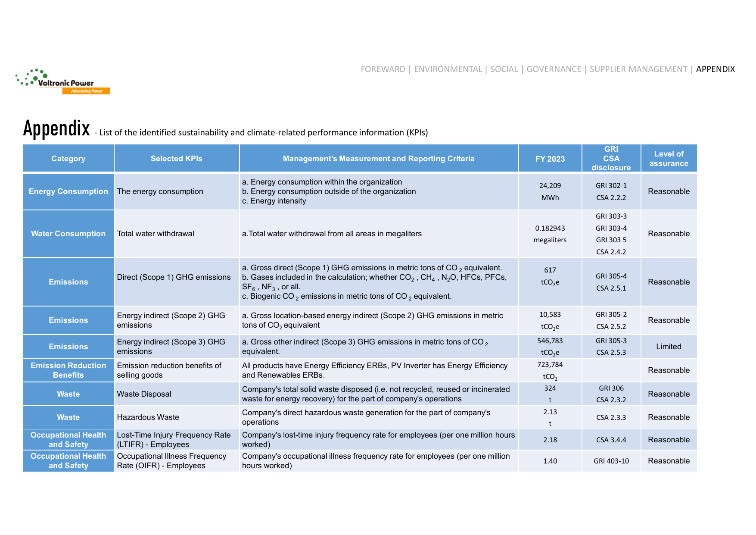Click the Limited assurance cell

pos(669,347)
